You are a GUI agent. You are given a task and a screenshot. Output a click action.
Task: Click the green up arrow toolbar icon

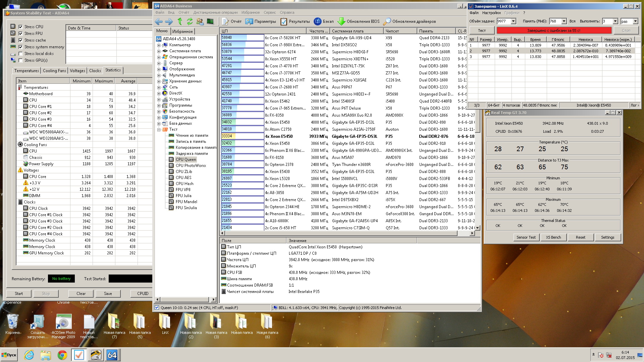(x=180, y=21)
